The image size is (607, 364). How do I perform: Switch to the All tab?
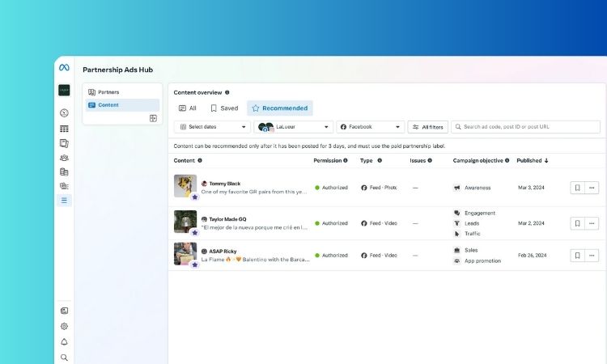coord(188,108)
